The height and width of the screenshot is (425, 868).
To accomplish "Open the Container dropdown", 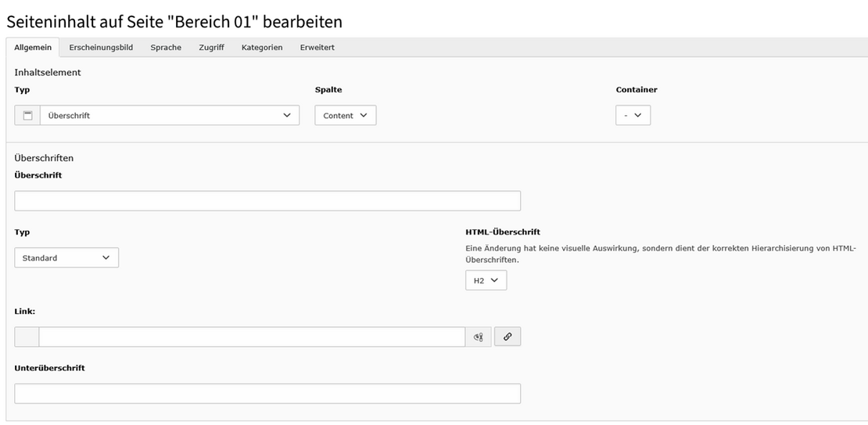I will click(x=633, y=115).
